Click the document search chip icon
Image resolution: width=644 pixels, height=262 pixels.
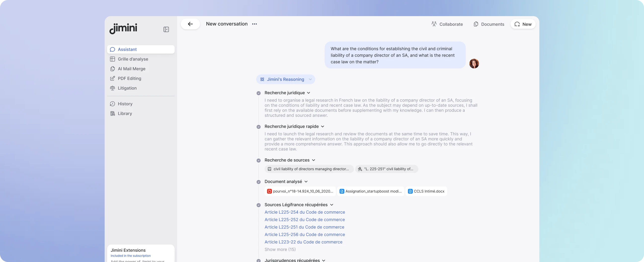(269, 169)
